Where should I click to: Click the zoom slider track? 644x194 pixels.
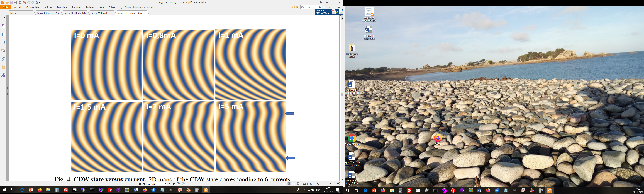pyautogui.click(x=328, y=184)
